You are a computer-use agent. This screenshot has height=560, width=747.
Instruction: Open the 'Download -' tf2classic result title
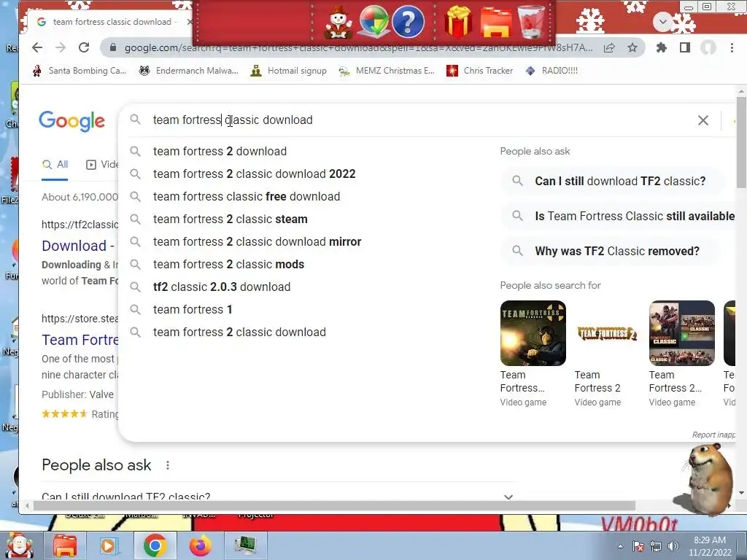78,246
